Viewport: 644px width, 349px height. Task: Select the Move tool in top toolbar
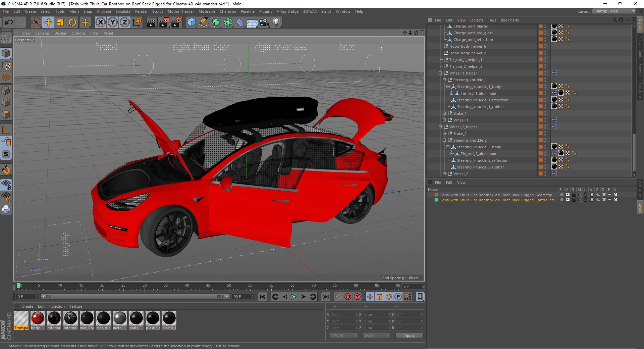tap(48, 22)
